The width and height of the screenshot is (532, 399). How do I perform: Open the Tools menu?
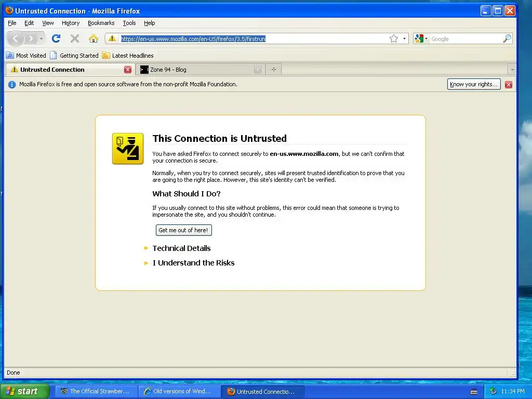(129, 23)
